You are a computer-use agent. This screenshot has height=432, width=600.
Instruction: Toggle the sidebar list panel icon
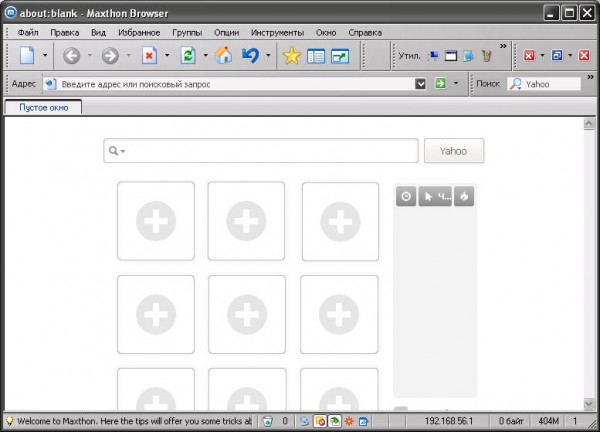pyautogui.click(x=316, y=56)
